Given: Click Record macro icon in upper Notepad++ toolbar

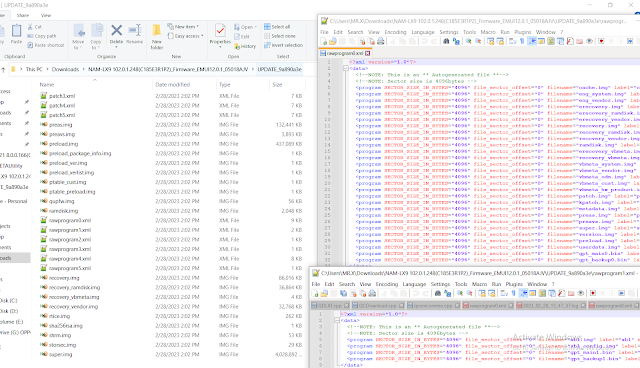Looking at the screenshot, I should [601, 41].
